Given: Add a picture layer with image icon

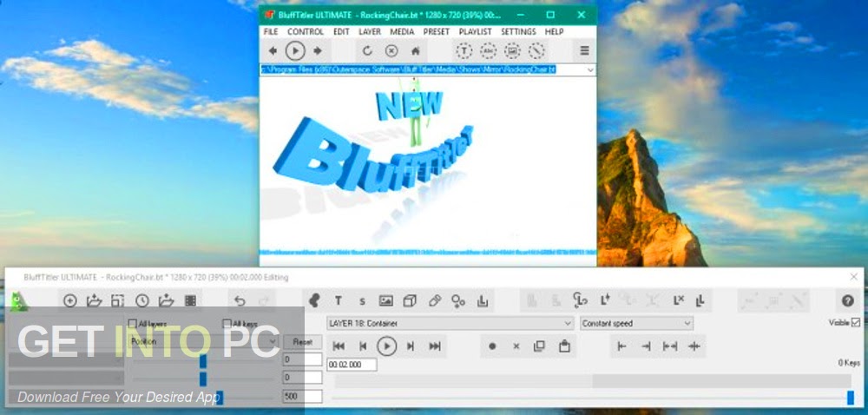Looking at the screenshot, I should [x=386, y=300].
